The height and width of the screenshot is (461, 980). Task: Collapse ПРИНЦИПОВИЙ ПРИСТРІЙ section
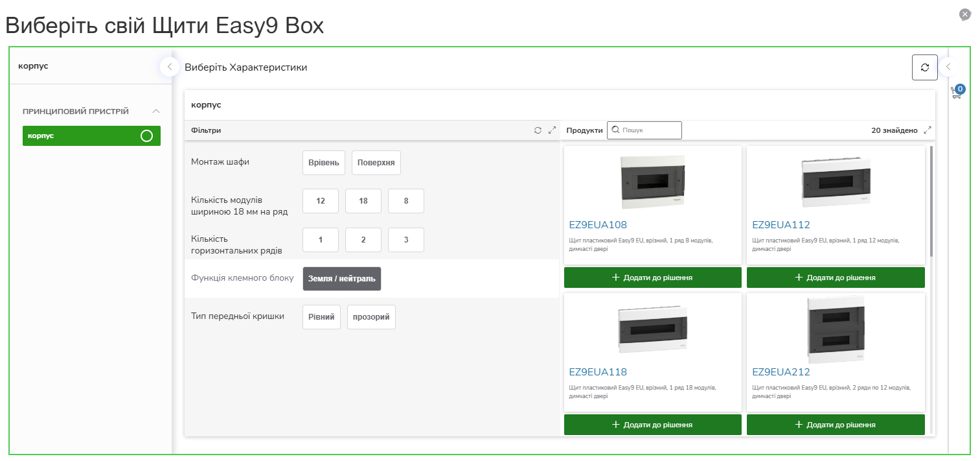(156, 112)
